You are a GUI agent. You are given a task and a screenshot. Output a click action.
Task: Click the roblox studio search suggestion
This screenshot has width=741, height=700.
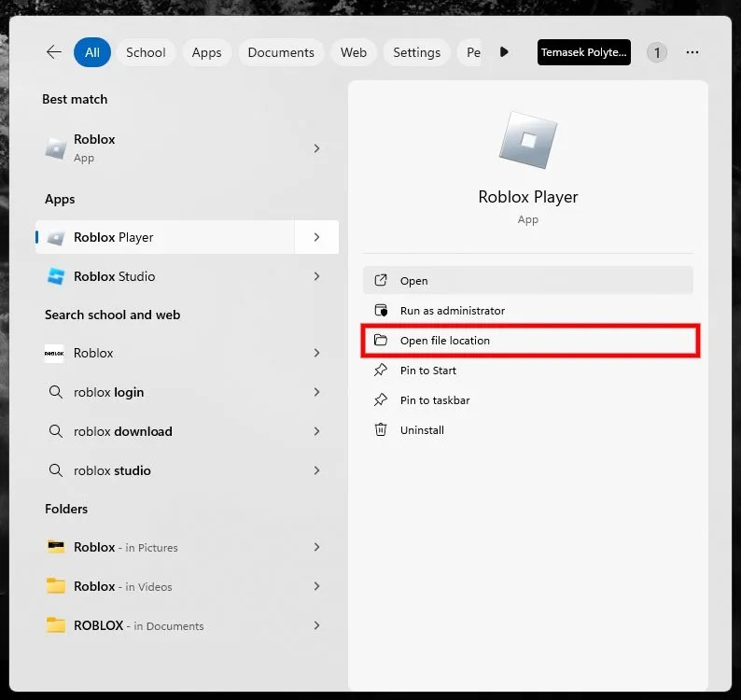click(112, 470)
